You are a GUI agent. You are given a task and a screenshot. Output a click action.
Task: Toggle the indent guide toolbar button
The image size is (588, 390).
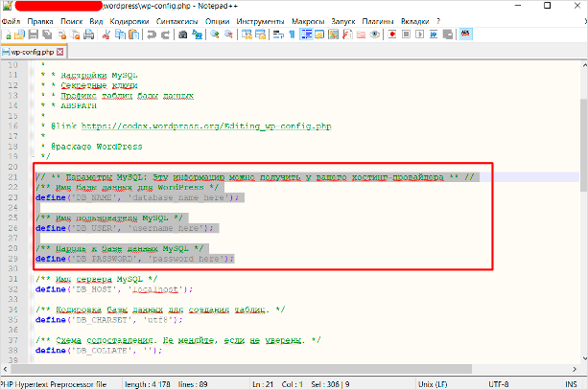coord(305,34)
